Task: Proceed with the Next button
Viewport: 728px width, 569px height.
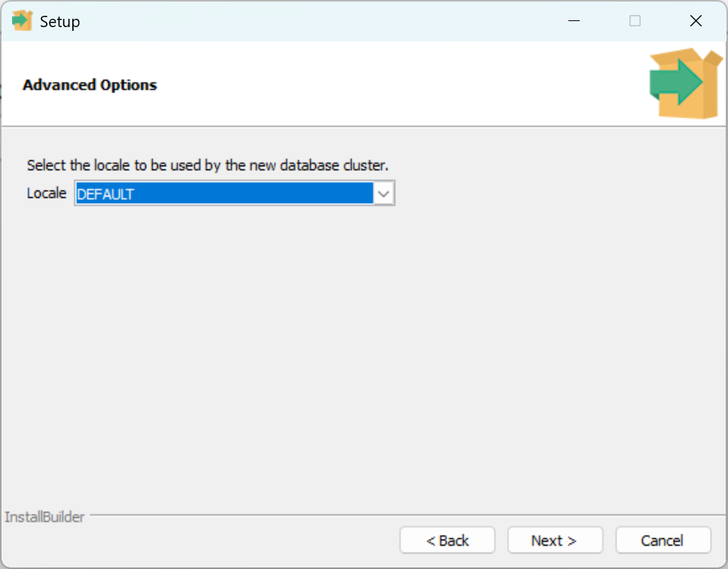Action: click(555, 540)
